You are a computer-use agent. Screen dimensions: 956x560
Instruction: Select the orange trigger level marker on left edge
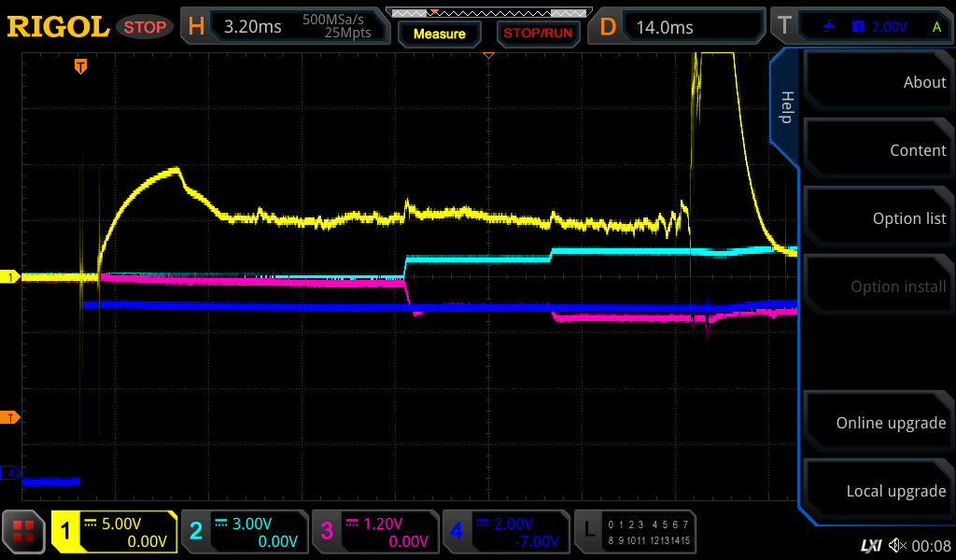[12, 417]
